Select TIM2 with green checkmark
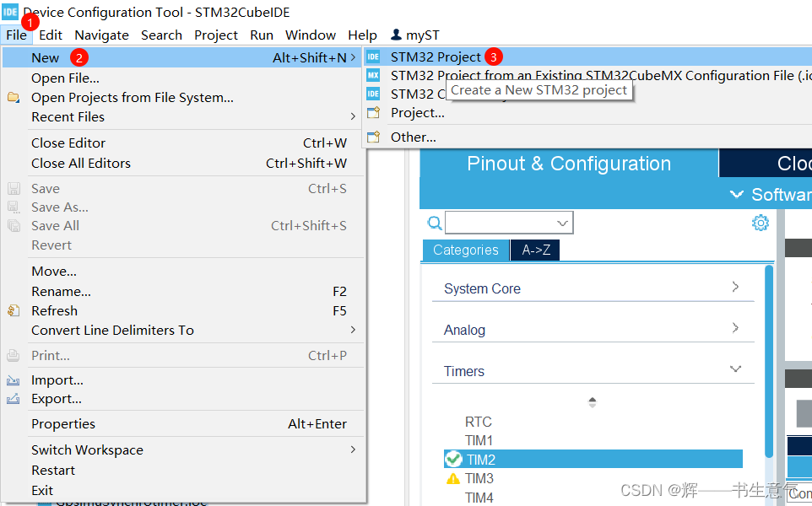This screenshot has width=812, height=506. [593, 459]
